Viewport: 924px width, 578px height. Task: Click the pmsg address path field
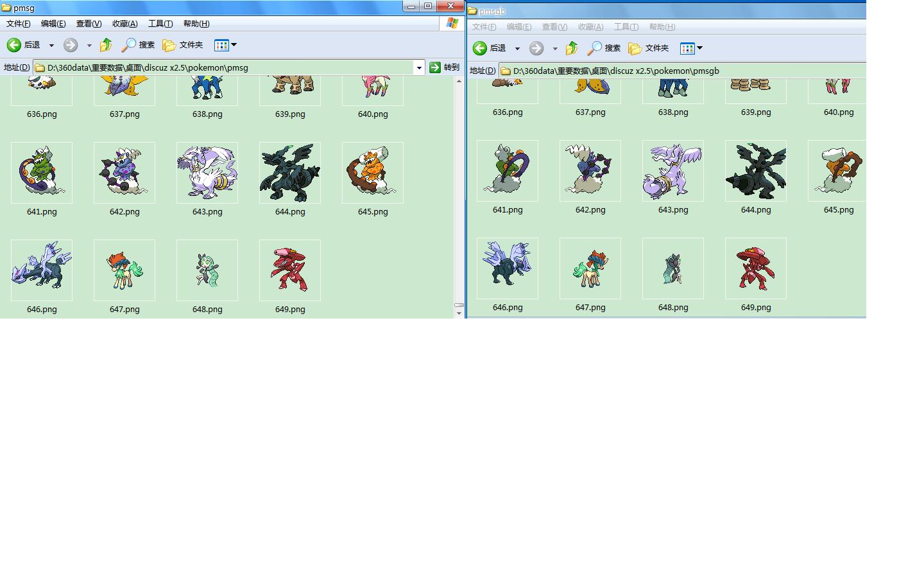[223, 67]
